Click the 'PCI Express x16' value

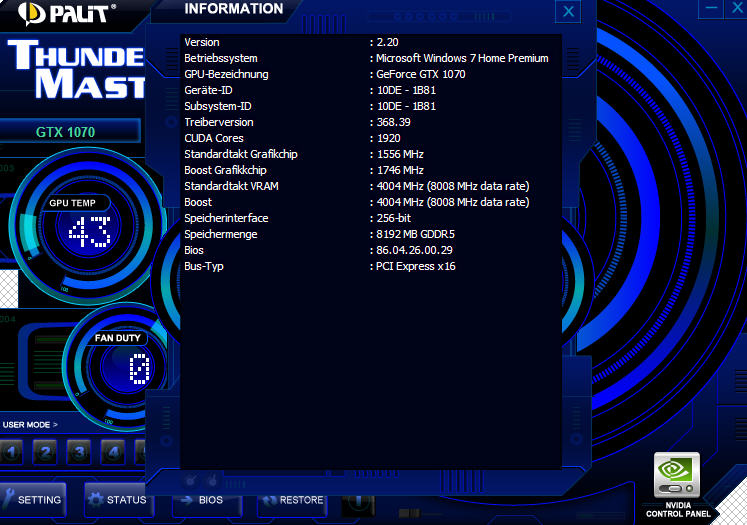coord(415,266)
